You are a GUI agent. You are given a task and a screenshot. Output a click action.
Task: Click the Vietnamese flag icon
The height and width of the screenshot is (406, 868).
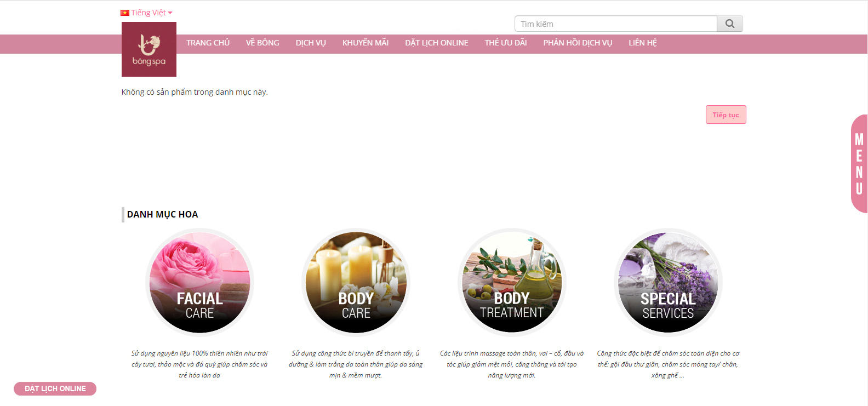(125, 13)
